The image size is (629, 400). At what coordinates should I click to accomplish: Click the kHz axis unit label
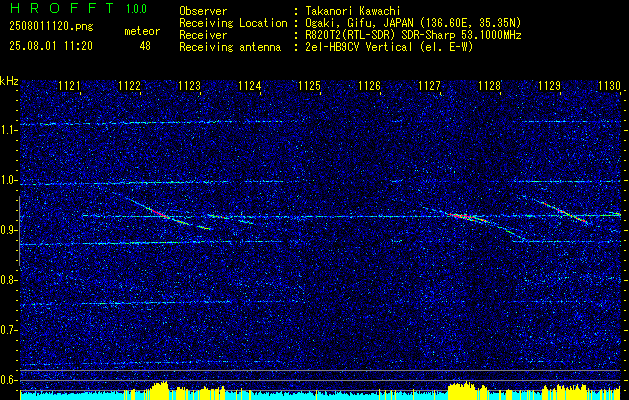click(9, 81)
